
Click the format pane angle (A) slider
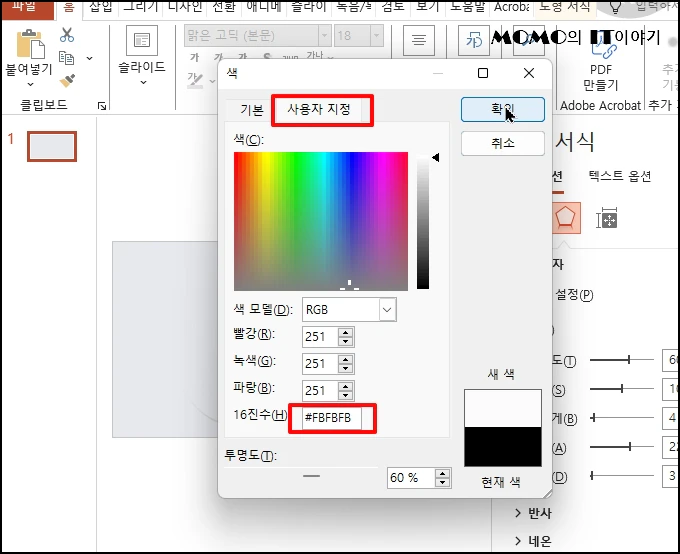622,446
